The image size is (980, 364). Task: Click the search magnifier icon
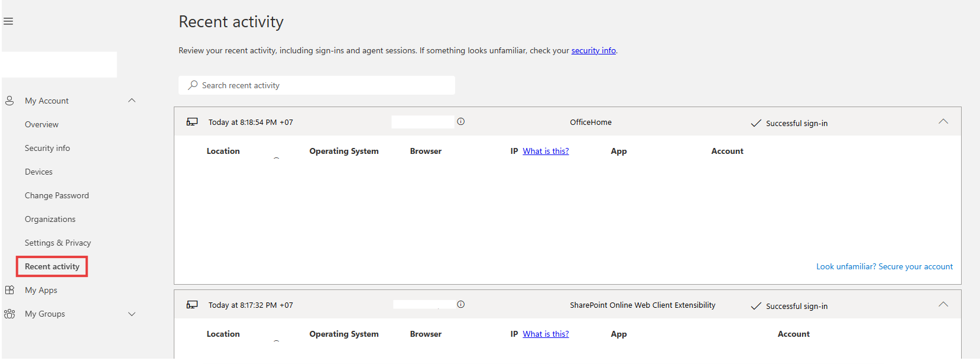(193, 85)
